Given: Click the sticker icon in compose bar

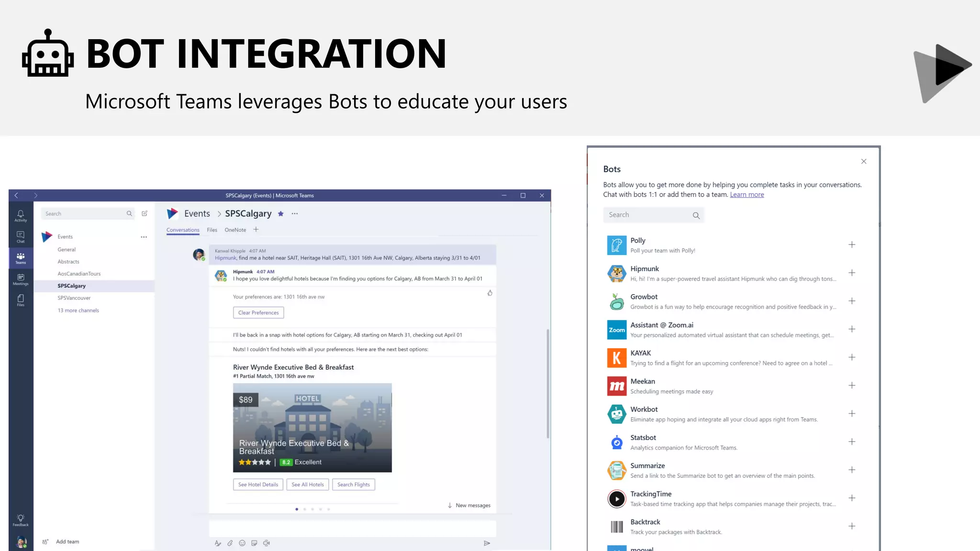Looking at the screenshot, I should [254, 543].
